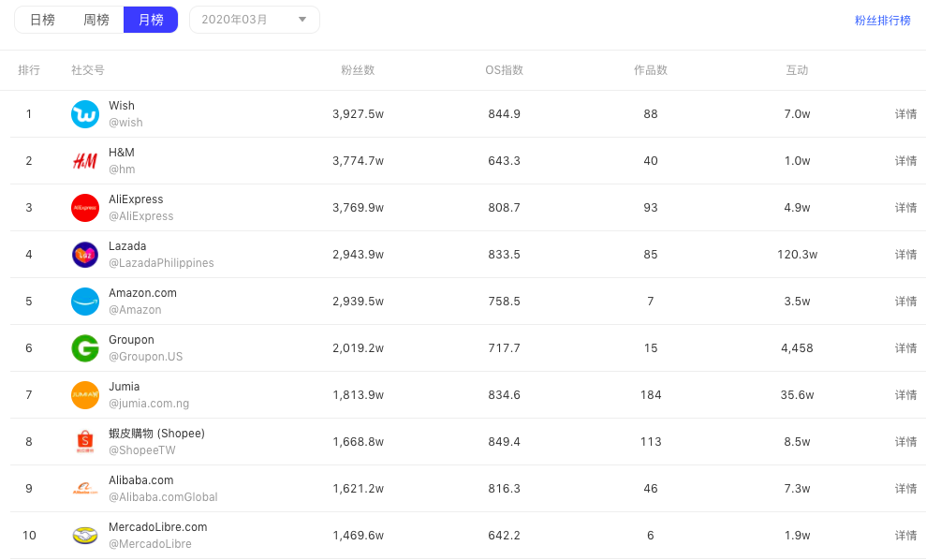Image resolution: width=926 pixels, height=560 pixels.
Task: Switch to the 日榜 daily tab
Action: coord(42,20)
